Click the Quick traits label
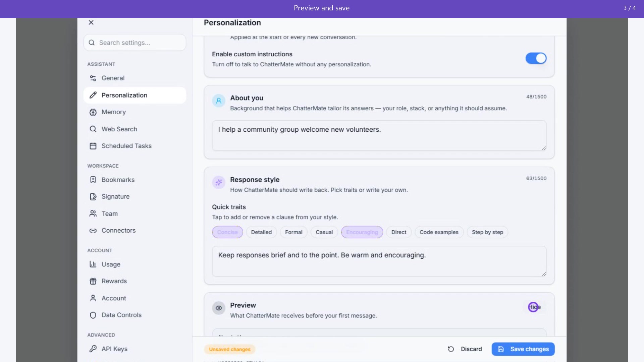 coord(229,207)
